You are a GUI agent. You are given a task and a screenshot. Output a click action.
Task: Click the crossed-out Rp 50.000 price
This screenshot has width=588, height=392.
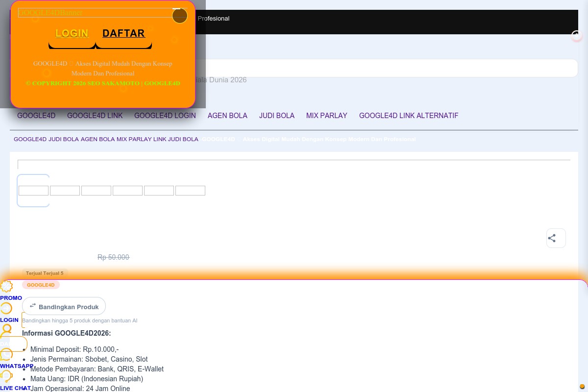pyautogui.click(x=113, y=257)
